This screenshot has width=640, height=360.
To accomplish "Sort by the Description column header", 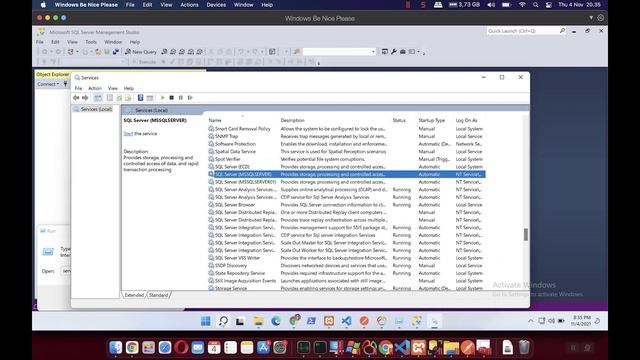I will point(292,120).
